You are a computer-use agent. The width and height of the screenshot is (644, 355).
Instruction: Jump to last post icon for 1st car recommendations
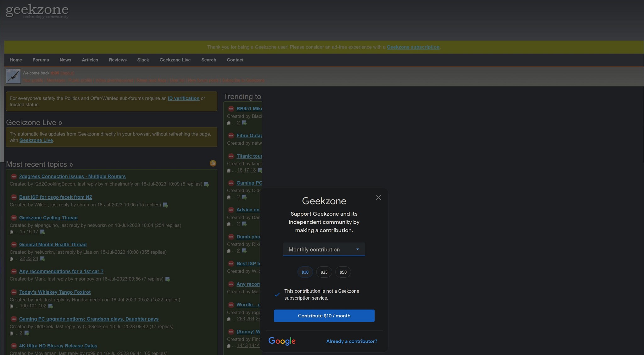point(168,279)
